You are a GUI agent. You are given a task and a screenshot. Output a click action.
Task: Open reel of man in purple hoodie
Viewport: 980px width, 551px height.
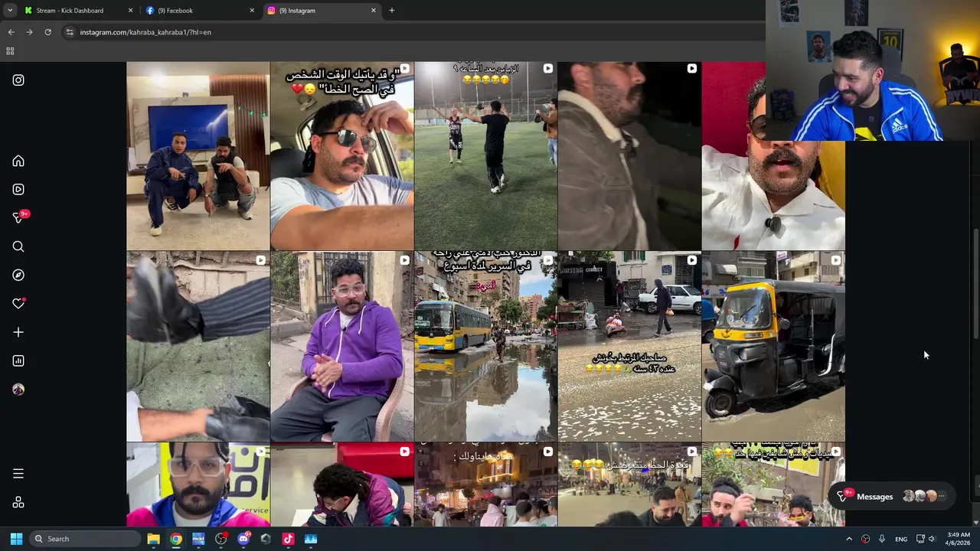click(x=341, y=347)
